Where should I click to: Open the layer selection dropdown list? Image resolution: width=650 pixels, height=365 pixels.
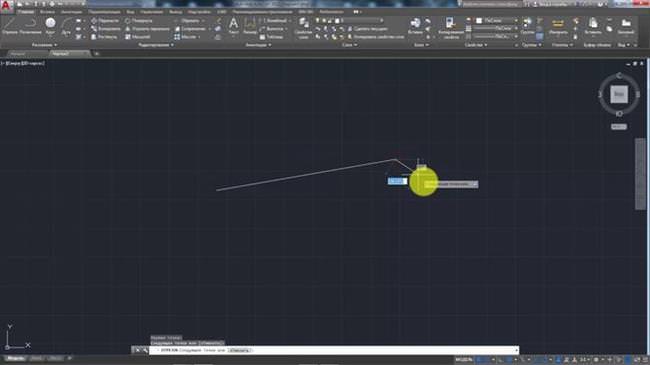(360, 20)
